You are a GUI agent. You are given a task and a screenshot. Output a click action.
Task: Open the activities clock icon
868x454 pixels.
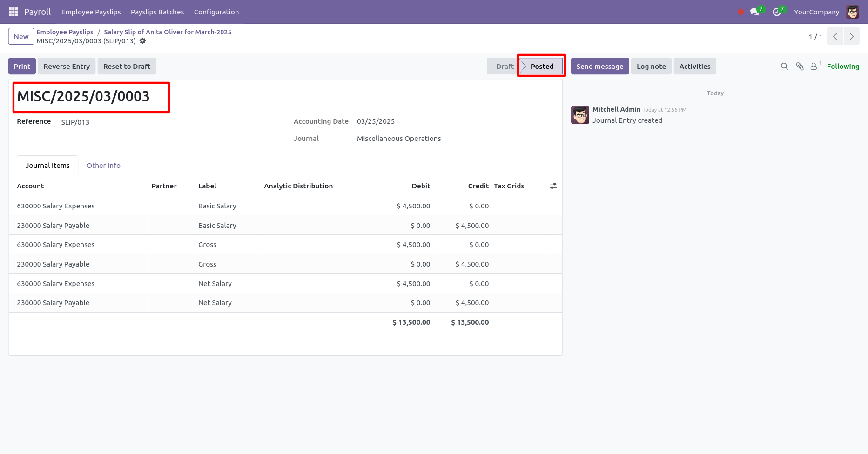(776, 12)
